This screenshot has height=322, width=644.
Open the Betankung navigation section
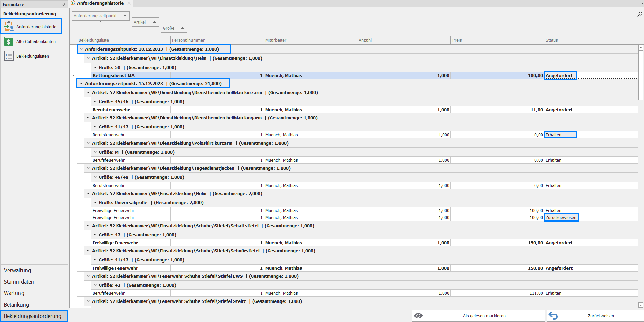click(16, 305)
